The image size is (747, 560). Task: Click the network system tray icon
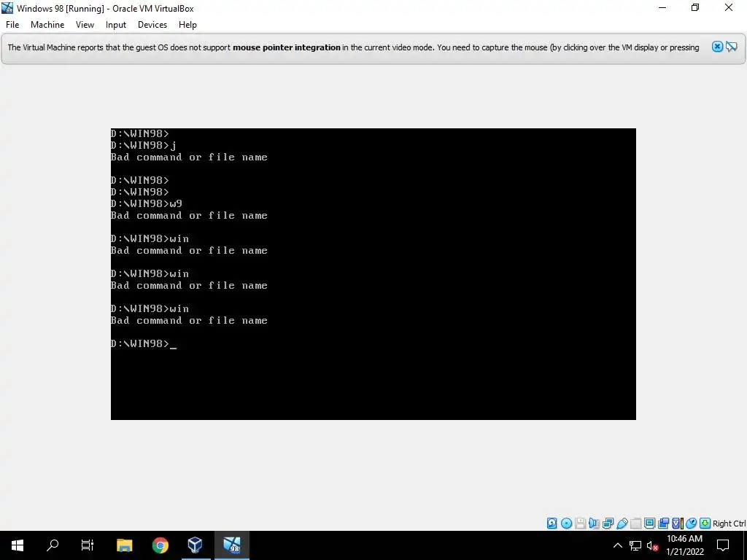click(635, 545)
